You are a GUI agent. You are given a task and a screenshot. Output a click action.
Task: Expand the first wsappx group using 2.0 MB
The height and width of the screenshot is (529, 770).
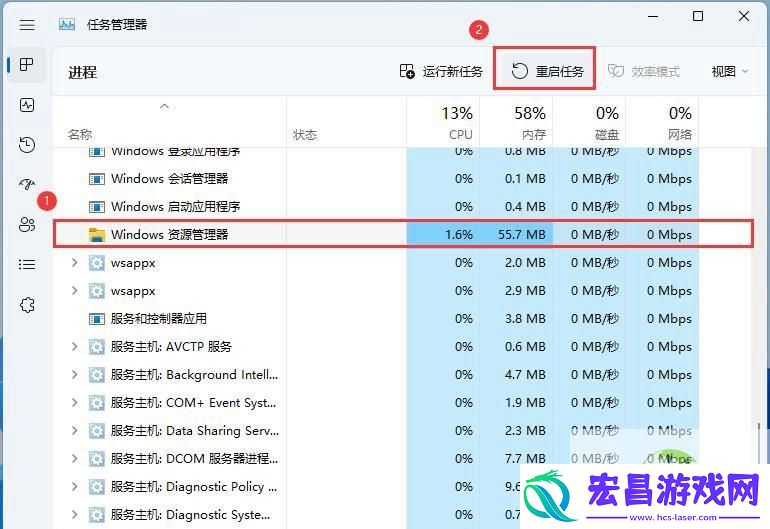click(75, 263)
